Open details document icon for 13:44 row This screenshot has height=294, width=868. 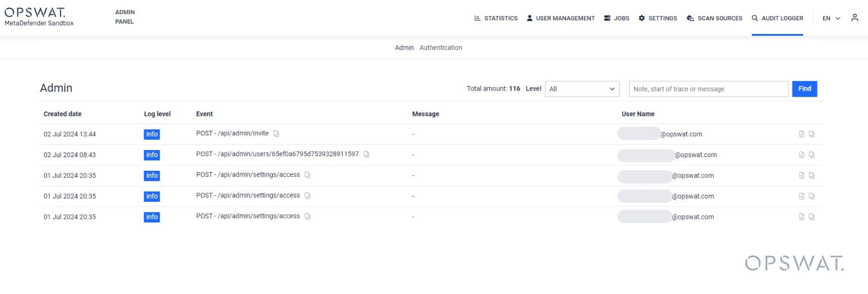click(x=802, y=134)
